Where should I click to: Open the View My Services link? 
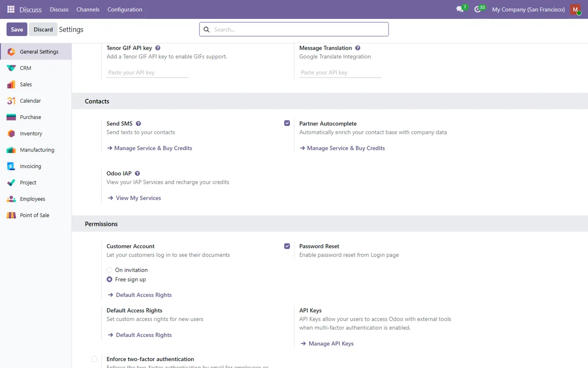[134, 198]
